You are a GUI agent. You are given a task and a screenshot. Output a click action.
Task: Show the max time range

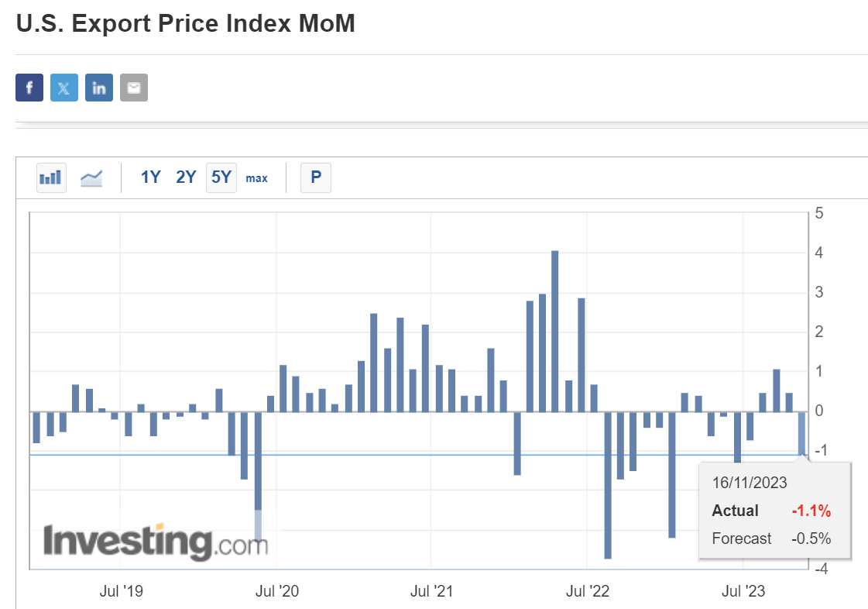[256, 178]
